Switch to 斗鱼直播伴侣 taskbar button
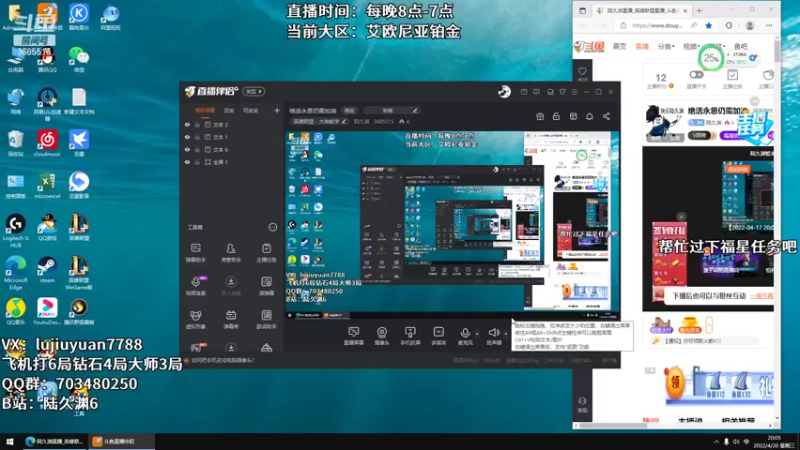 coord(121,441)
